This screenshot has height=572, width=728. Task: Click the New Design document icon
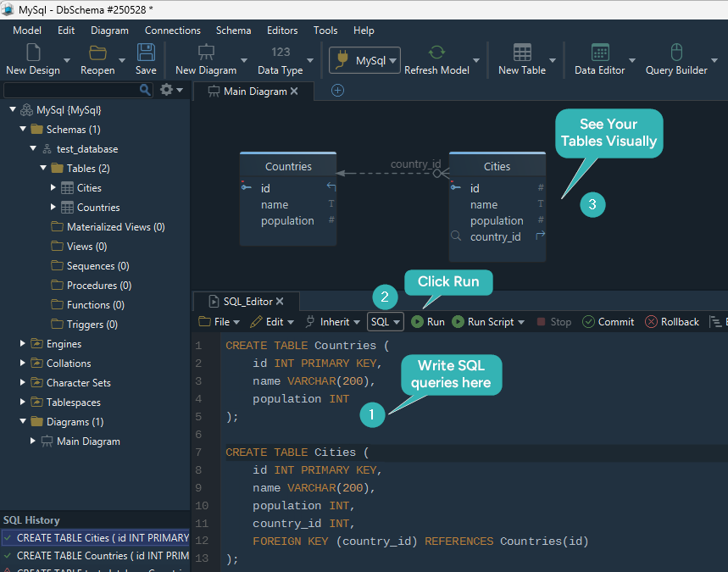33,52
